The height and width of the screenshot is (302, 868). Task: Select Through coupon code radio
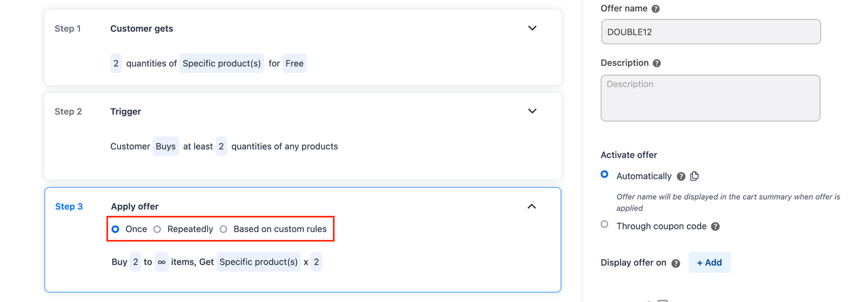(604, 224)
